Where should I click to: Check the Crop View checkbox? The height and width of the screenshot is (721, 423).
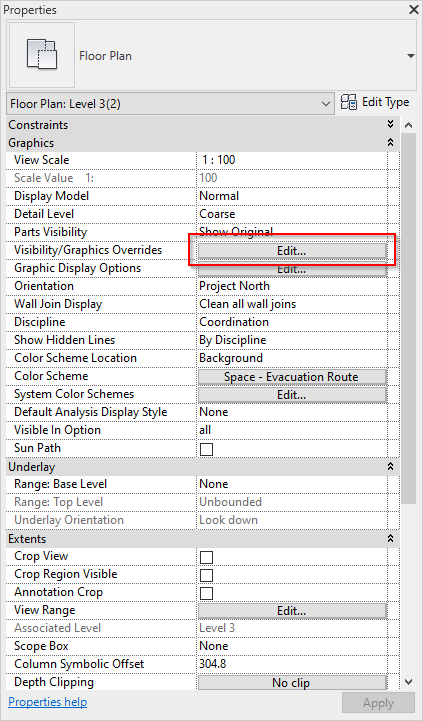tap(206, 557)
